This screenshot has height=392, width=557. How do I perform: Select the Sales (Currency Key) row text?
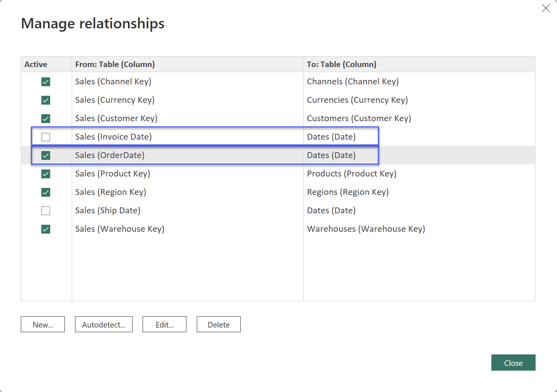[115, 100]
